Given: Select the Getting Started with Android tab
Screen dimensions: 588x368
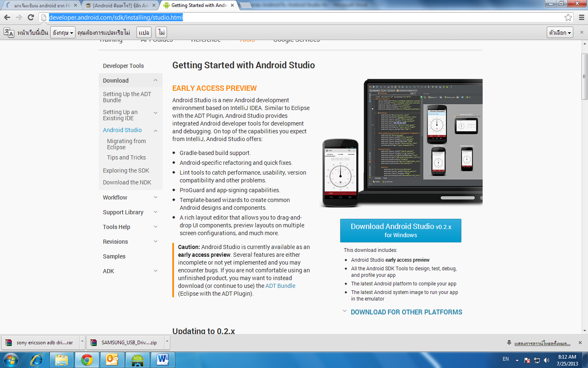Looking at the screenshot, I should 198,5.
